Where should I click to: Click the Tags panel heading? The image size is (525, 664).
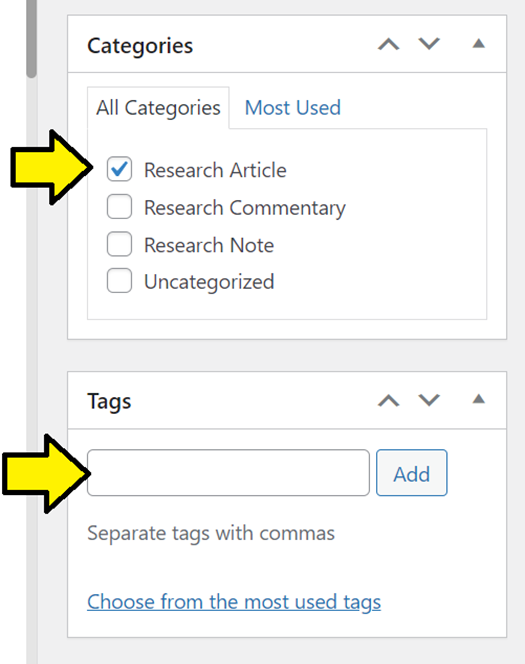pyautogui.click(x=109, y=401)
